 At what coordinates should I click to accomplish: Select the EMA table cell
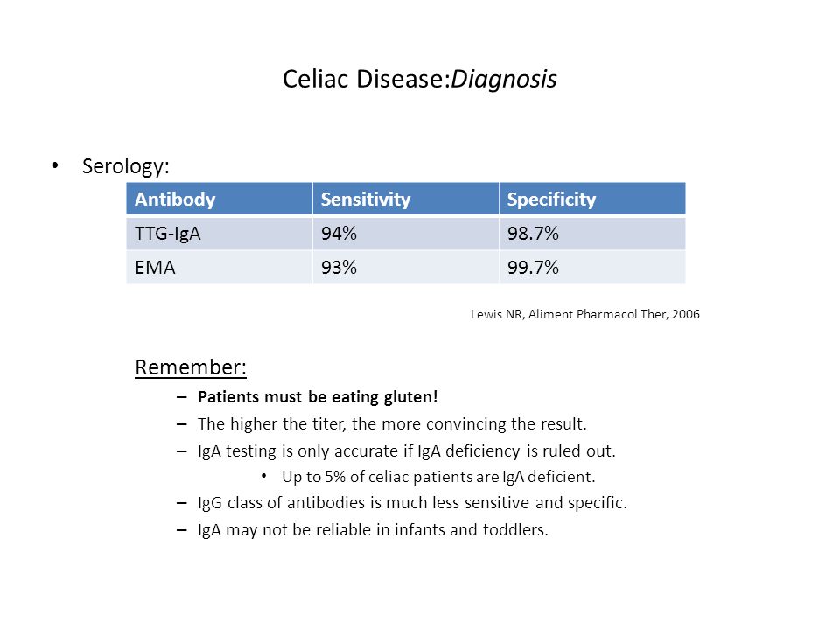coord(219,267)
